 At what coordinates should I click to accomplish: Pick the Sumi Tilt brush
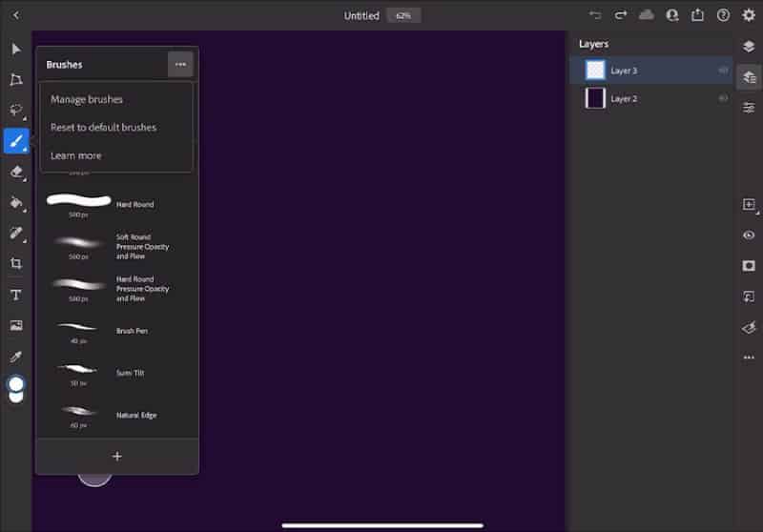click(x=116, y=374)
